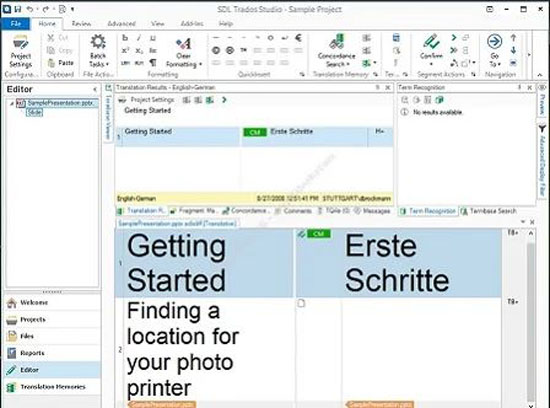Viewport: 550px width, 408px height.
Task: Open the File tab
Action: tap(16, 24)
